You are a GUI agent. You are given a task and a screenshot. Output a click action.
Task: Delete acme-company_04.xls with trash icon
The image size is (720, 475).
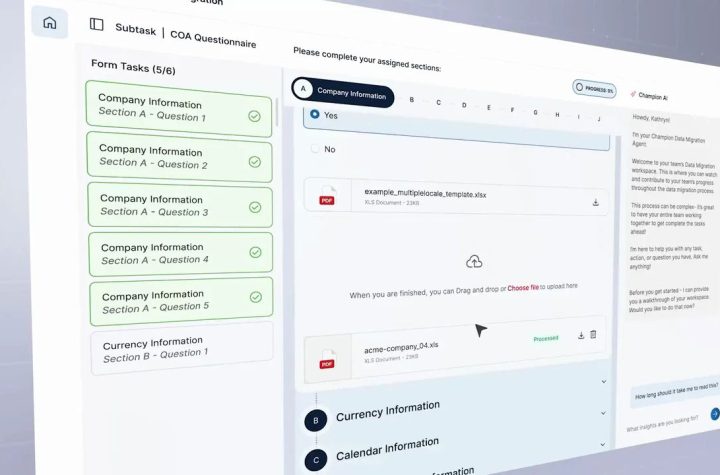[593, 334]
